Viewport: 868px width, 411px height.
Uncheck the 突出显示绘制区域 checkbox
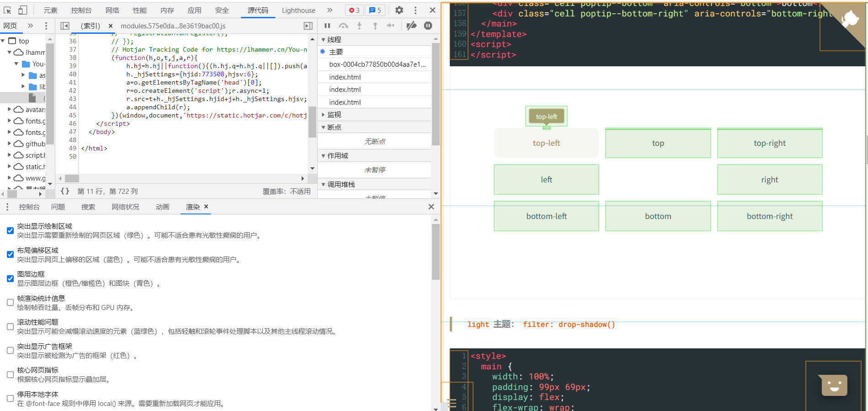[x=10, y=230]
